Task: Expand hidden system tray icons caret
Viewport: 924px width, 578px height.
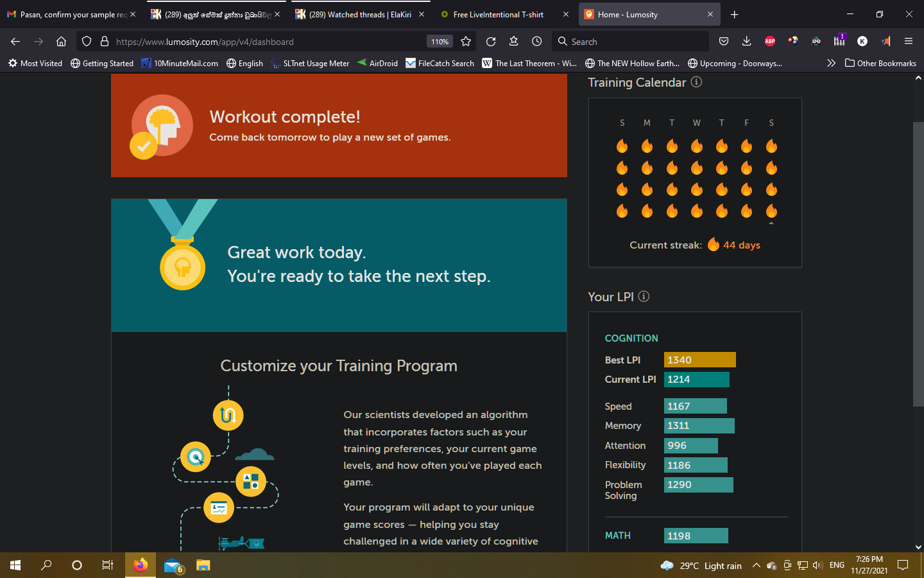Action: [x=756, y=565]
